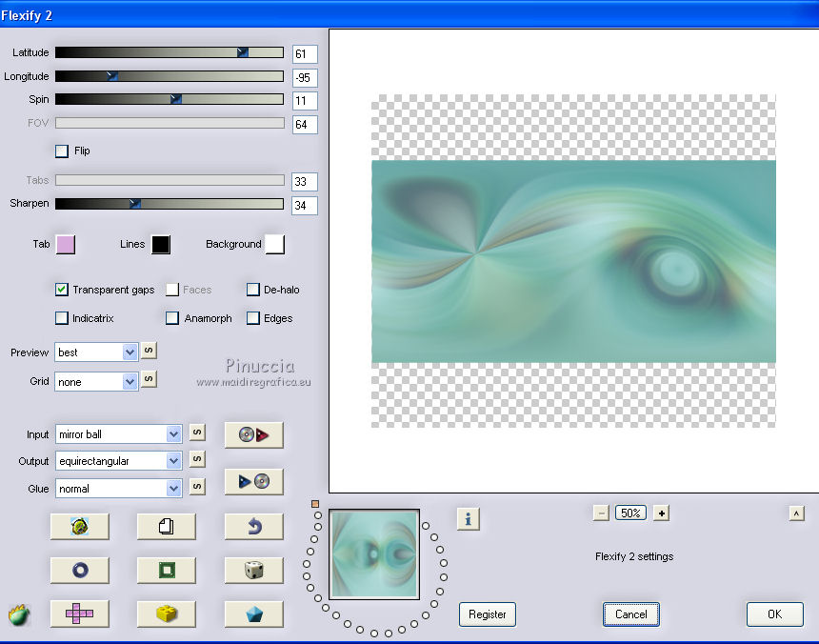Click the OK button
819x644 pixels.
774,614
